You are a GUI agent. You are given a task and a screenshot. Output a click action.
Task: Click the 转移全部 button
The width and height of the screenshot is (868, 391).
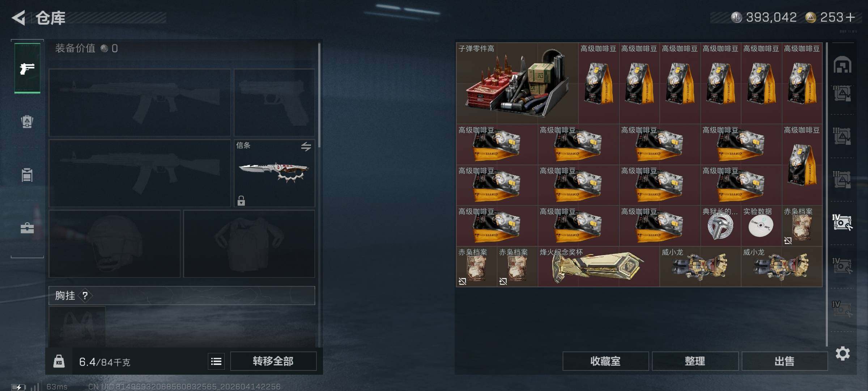(273, 361)
